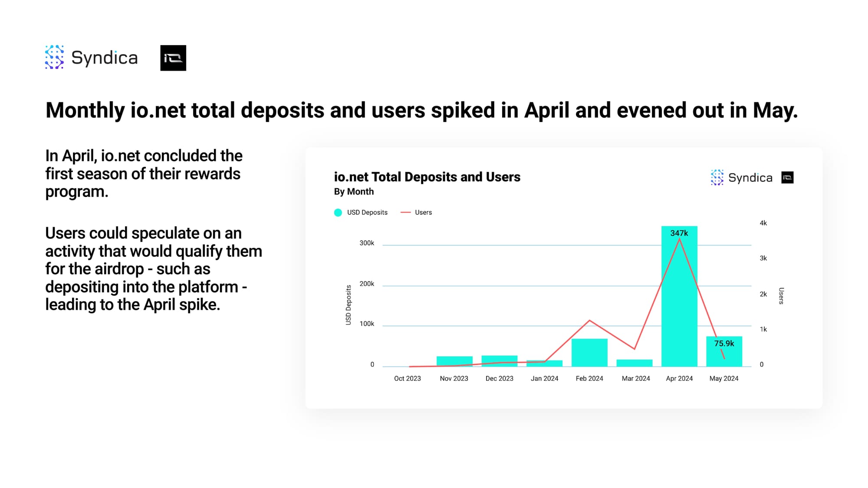
Task: Click the users line peak at Feb 2024
Action: (589, 321)
